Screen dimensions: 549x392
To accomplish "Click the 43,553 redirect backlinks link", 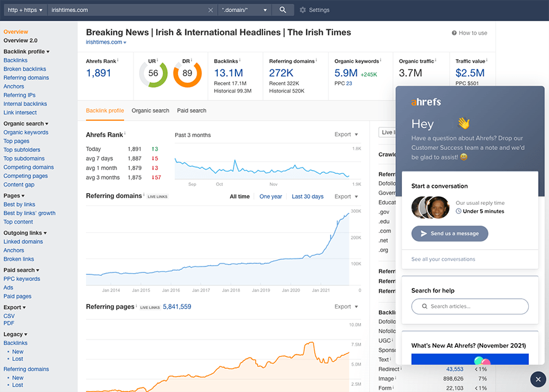I will [454, 369].
